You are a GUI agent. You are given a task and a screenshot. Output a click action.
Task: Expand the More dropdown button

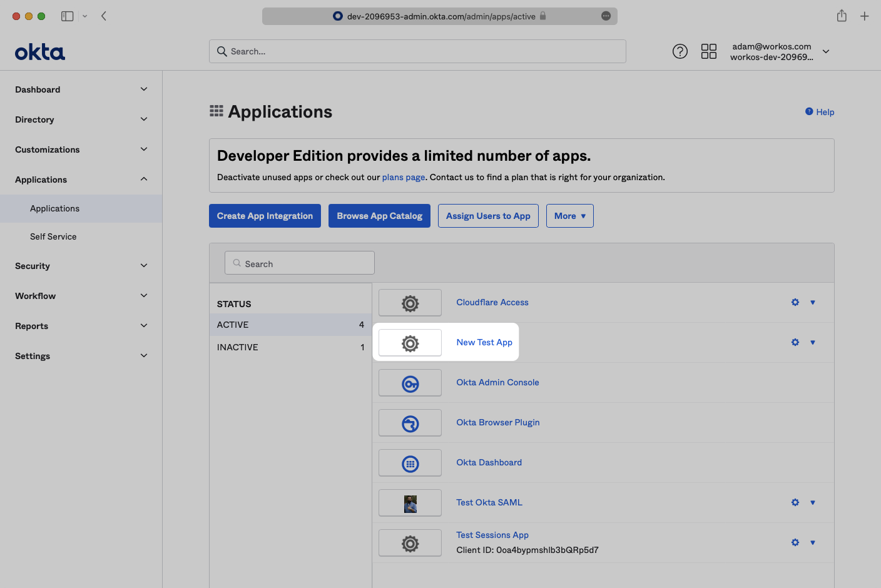click(569, 216)
